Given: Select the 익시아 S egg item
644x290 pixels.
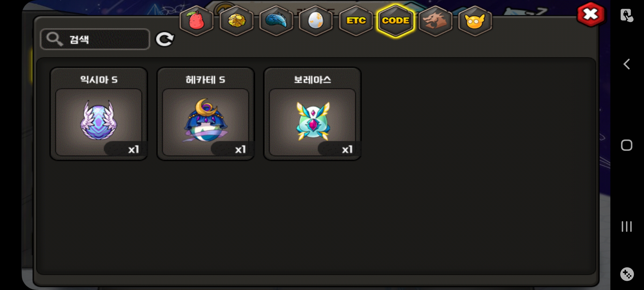Looking at the screenshot, I should 99,114.
